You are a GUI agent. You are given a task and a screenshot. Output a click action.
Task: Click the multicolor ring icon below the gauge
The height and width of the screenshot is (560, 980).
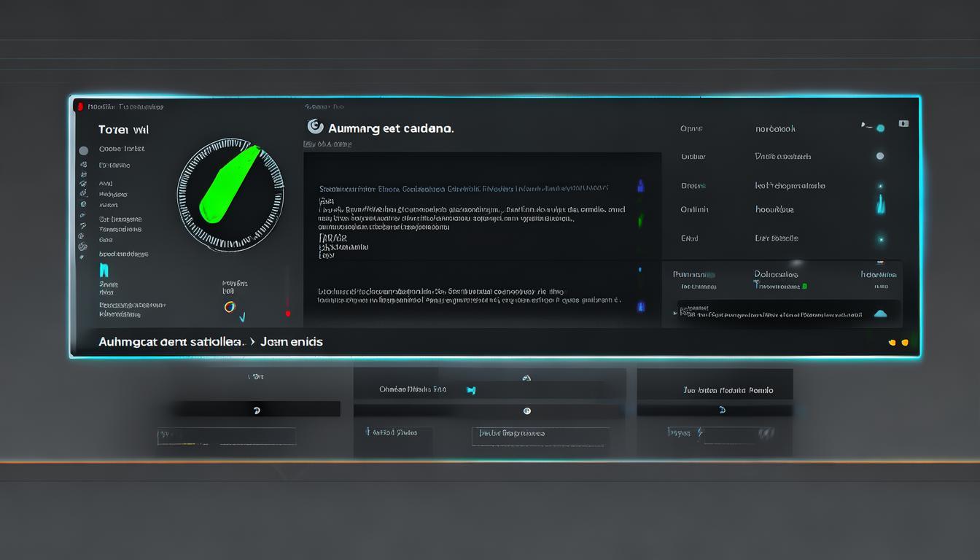[x=229, y=307]
